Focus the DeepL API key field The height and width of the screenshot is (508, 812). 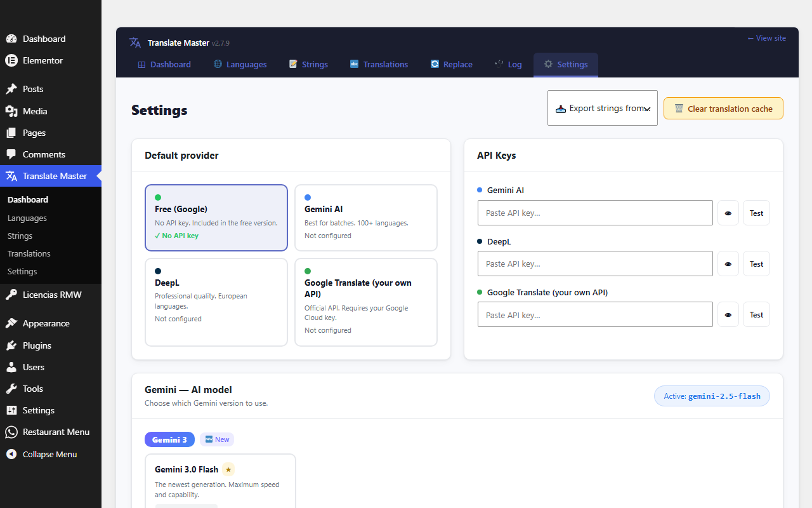coord(595,264)
